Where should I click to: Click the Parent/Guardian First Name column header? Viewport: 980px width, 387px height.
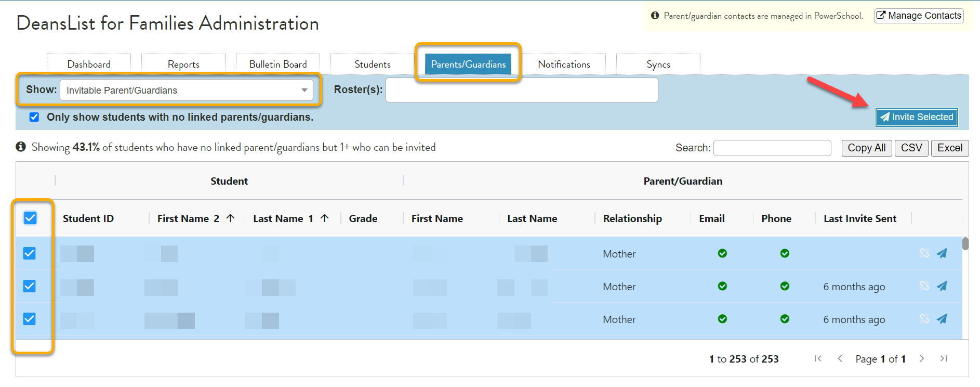437,218
